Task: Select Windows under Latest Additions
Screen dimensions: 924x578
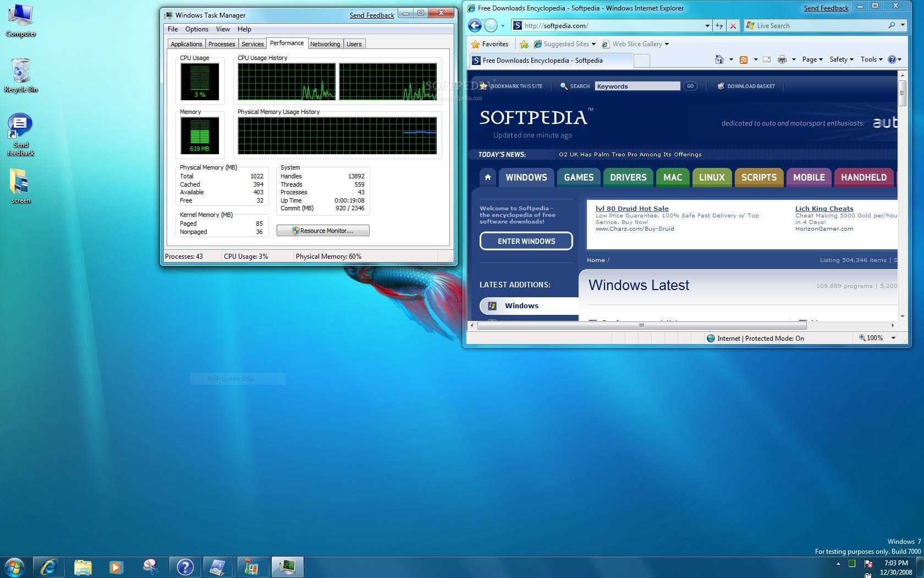Action: (x=528, y=306)
